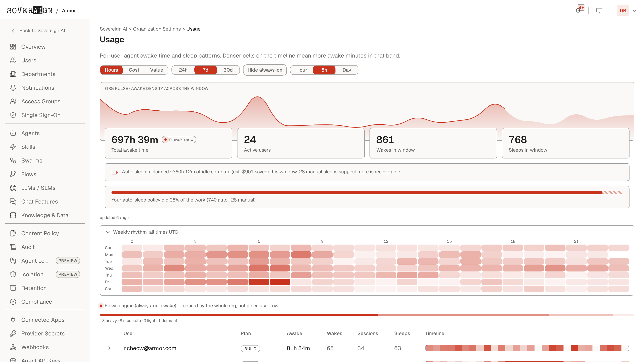The width and height of the screenshot is (644, 362).
Task: Open the Provider Secrets key icon
Action: [13, 333]
